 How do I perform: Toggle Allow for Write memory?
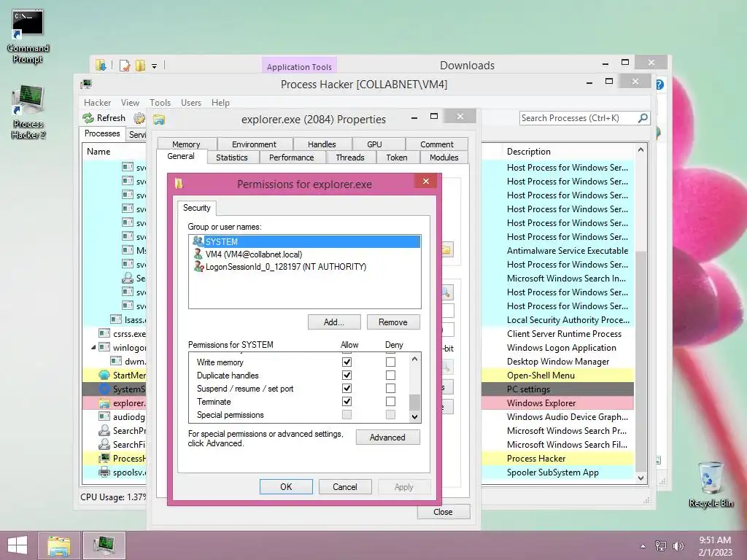click(x=347, y=362)
